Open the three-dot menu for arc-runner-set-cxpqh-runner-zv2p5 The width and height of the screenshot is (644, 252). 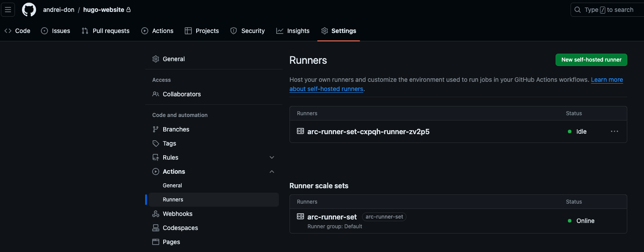(614, 131)
